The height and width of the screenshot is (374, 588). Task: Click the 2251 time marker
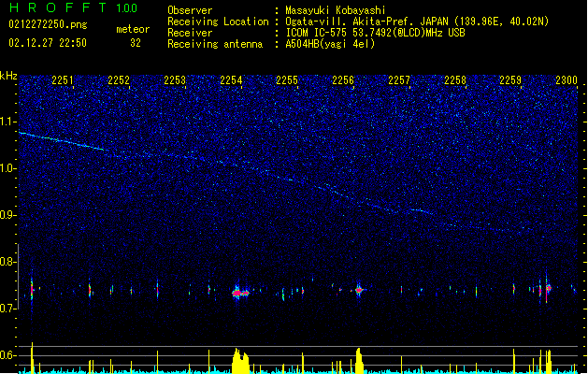click(x=63, y=80)
